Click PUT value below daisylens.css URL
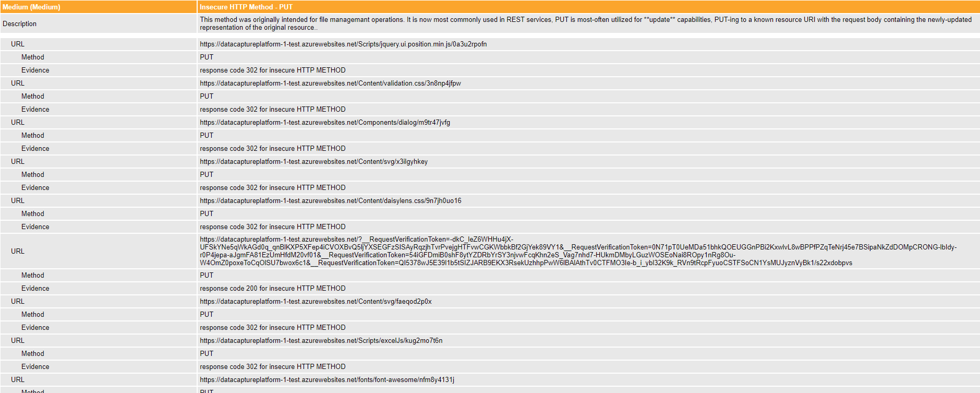Image resolution: width=980 pixels, height=393 pixels. 207,214
